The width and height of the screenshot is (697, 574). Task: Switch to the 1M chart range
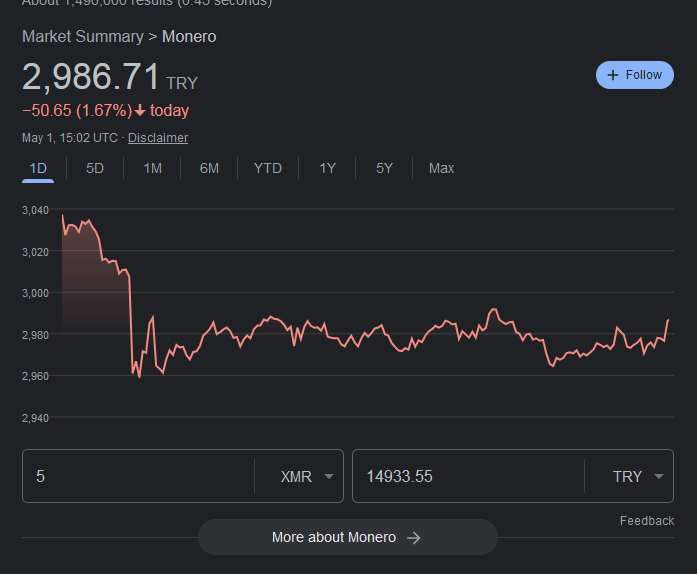pyautogui.click(x=152, y=169)
